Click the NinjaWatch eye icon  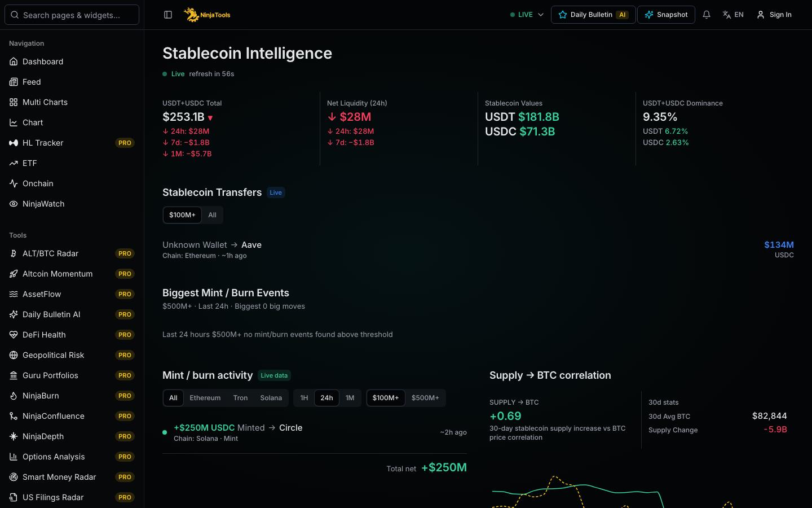pos(14,204)
